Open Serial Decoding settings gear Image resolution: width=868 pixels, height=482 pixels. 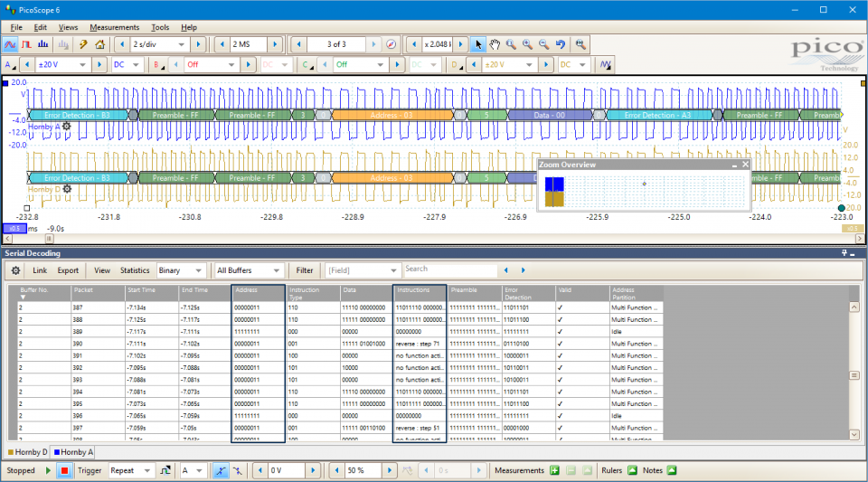(15, 270)
